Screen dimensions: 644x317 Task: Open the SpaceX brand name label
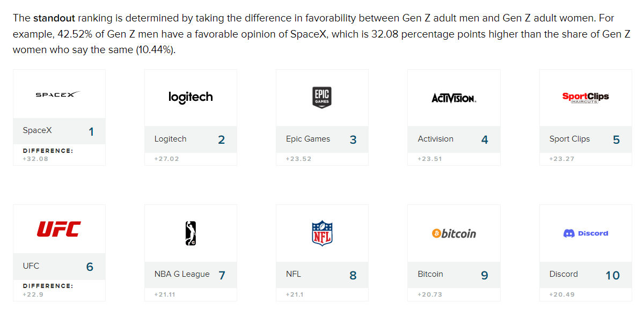click(38, 130)
